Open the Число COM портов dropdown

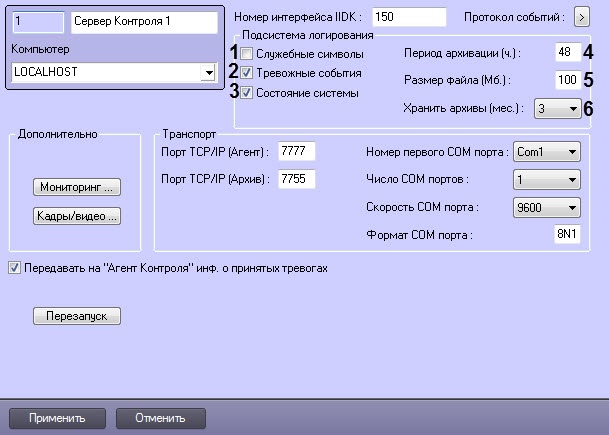coord(571,180)
